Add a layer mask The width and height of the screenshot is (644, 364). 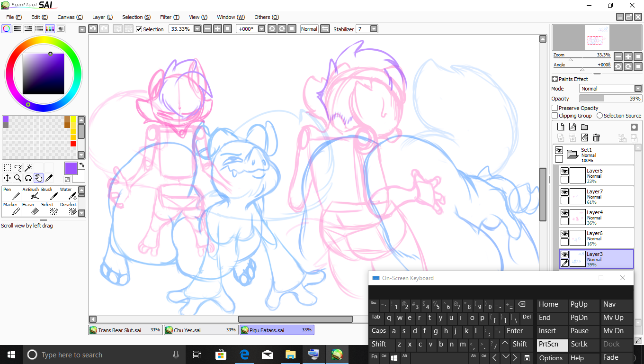[634, 127]
